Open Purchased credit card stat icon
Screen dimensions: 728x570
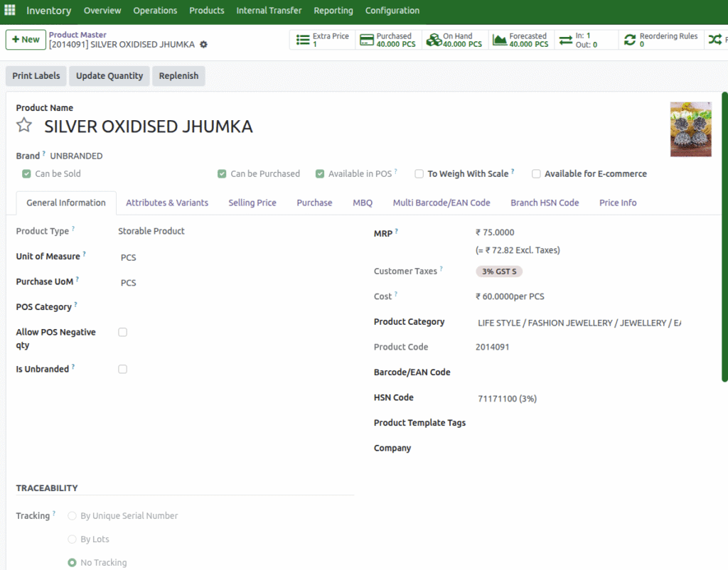pyautogui.click(x=367, y=40)
